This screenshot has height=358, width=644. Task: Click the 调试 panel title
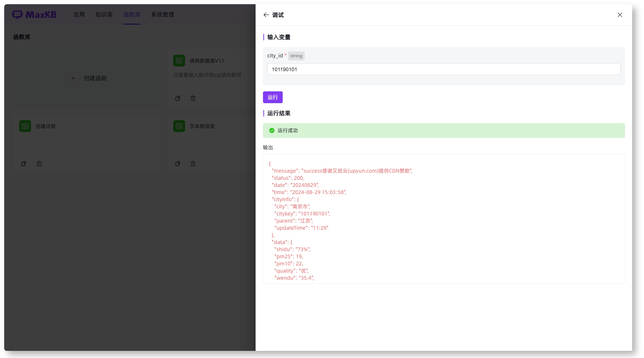tap(278, 15)
